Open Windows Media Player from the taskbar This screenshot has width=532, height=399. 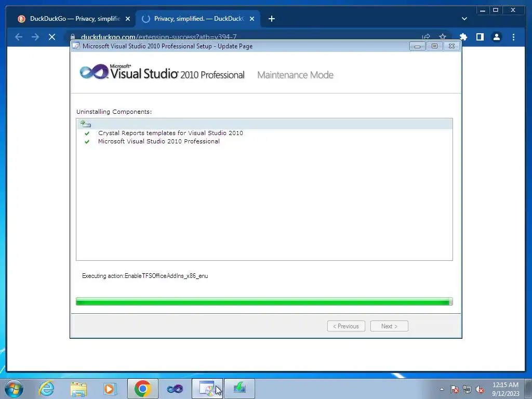point(110,389)
